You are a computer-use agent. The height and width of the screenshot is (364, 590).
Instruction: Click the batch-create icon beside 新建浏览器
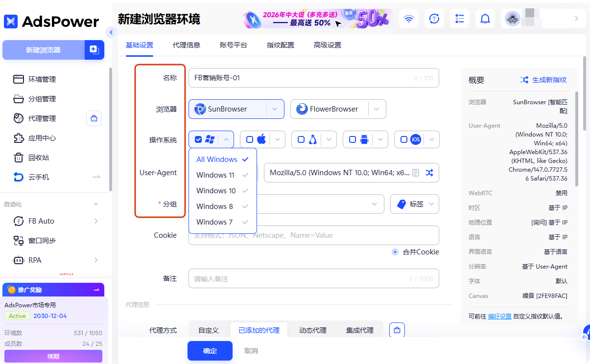point(94,50)
